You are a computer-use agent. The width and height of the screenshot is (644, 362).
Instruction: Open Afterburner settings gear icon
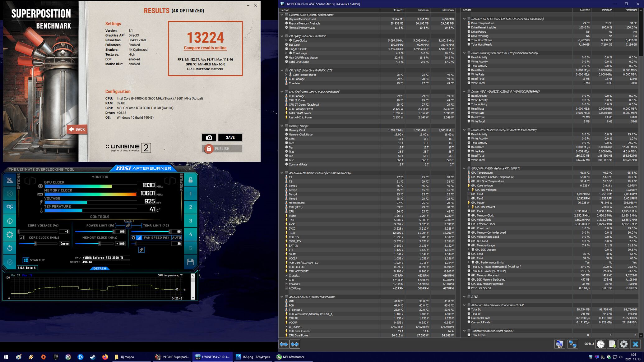click(10, 235)
